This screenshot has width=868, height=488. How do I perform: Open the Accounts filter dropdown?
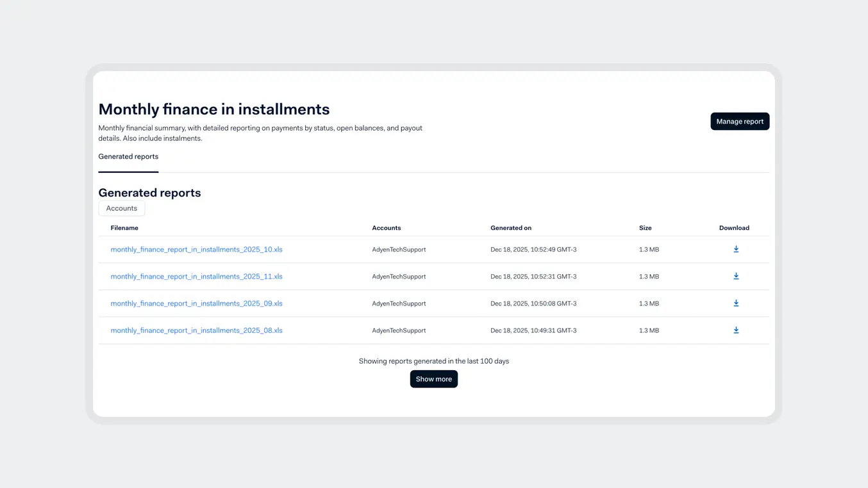click(x=121, y=208)
